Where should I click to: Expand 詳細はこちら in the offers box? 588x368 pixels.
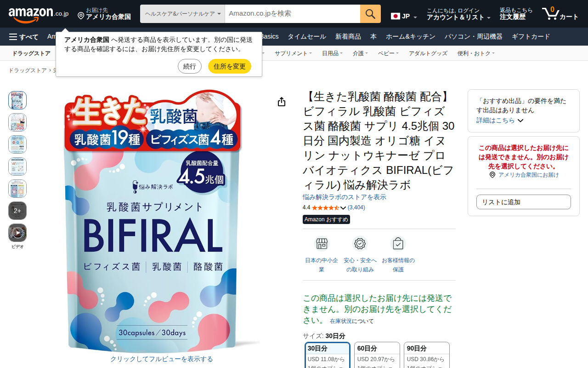point(500,121)
